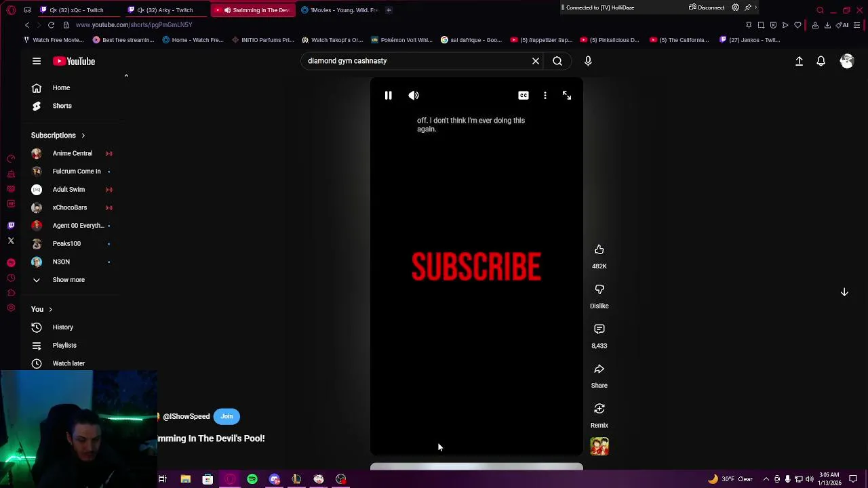
Task: Like the Short with 482K likes
Action: [x=599, y=249]
